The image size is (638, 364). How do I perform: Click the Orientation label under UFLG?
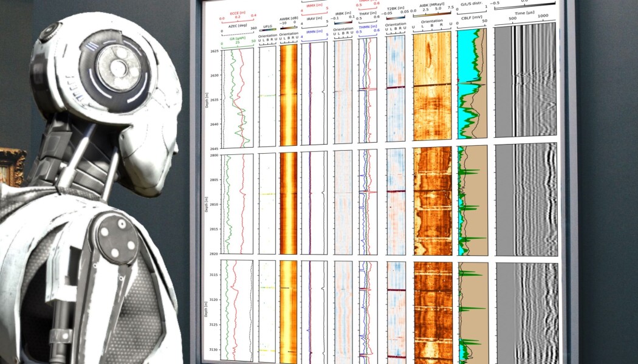[267, 35]
